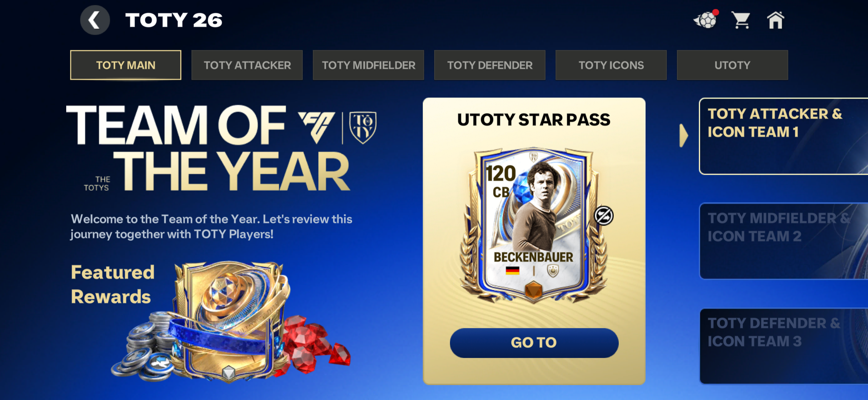Open the football news notification icon
This screenshot has width=868, height=400.
click(x=706, y=20)
